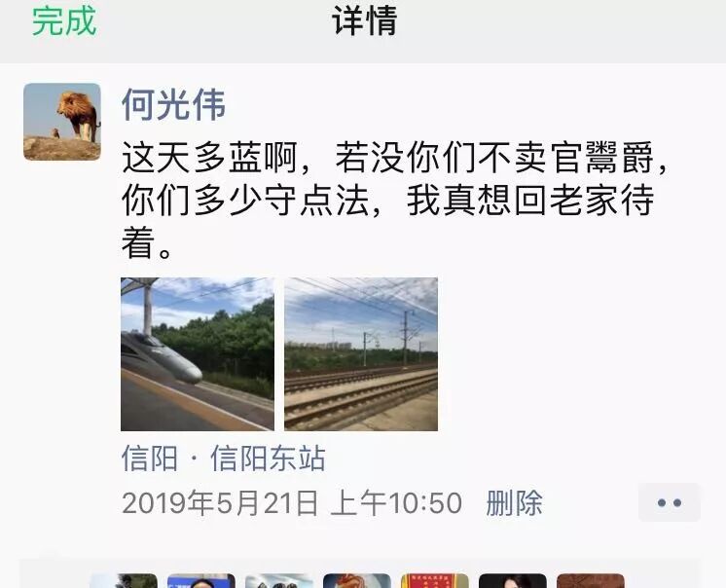Open 信阳·信阳东站 location link
The height and width of the screenshot is (588, 726).
point(223,459)
